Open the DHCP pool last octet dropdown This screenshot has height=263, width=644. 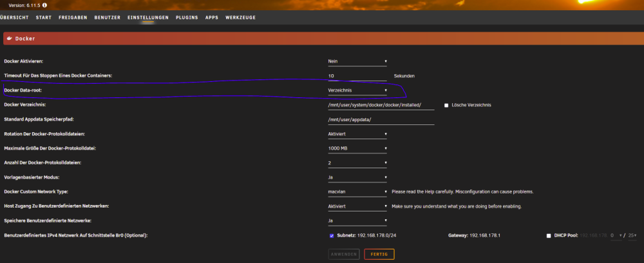click(616, 235)
